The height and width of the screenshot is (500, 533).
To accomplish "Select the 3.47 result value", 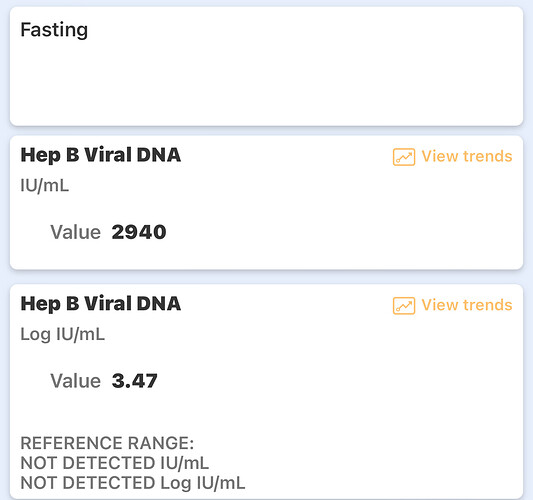I will (135, 381).
